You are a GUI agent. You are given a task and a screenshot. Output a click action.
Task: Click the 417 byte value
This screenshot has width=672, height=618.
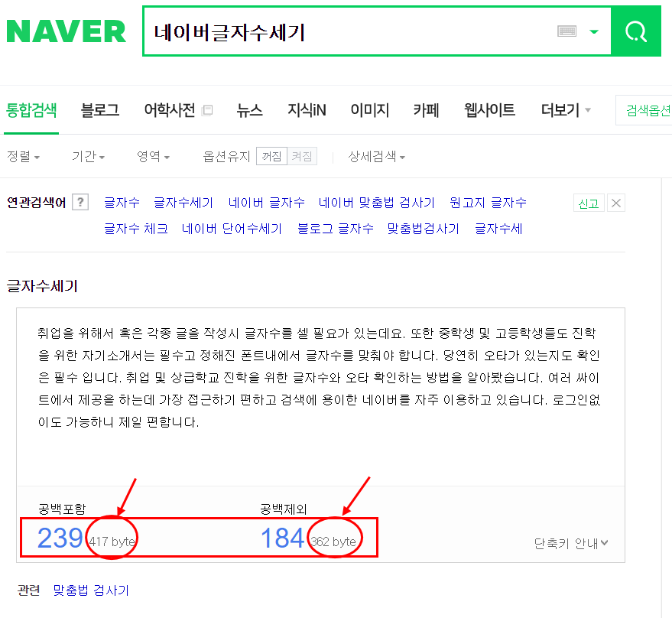click(x=112, y=542)
